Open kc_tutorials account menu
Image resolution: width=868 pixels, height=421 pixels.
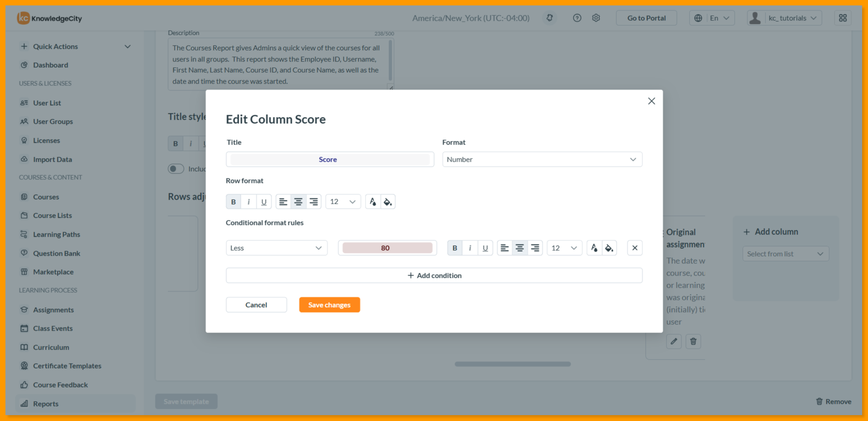point(785,18)
